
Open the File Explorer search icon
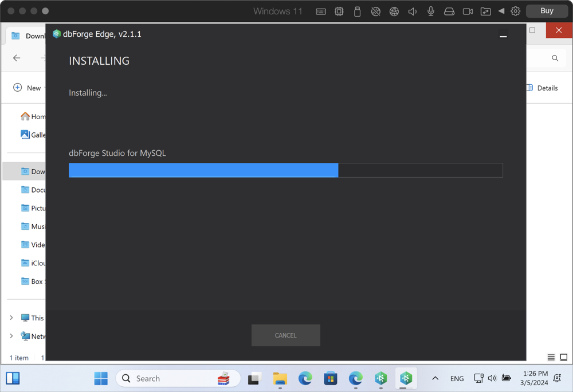tap(555, 58)
